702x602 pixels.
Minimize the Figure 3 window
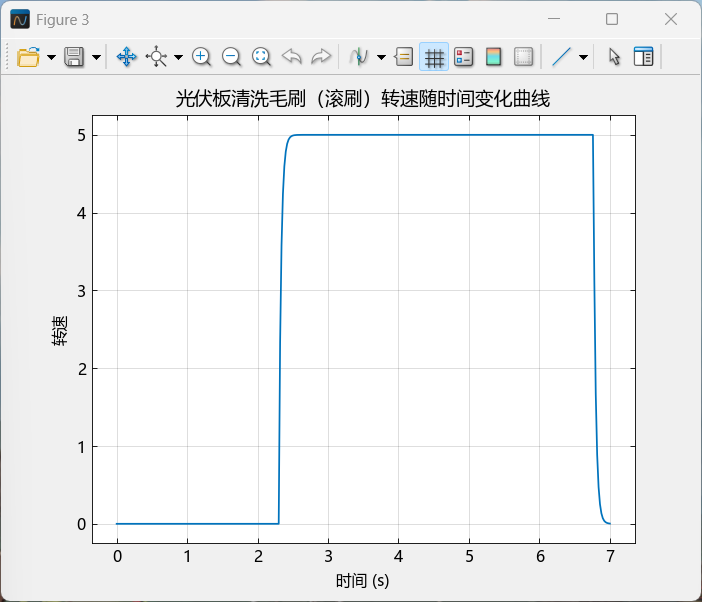(554, 19)
